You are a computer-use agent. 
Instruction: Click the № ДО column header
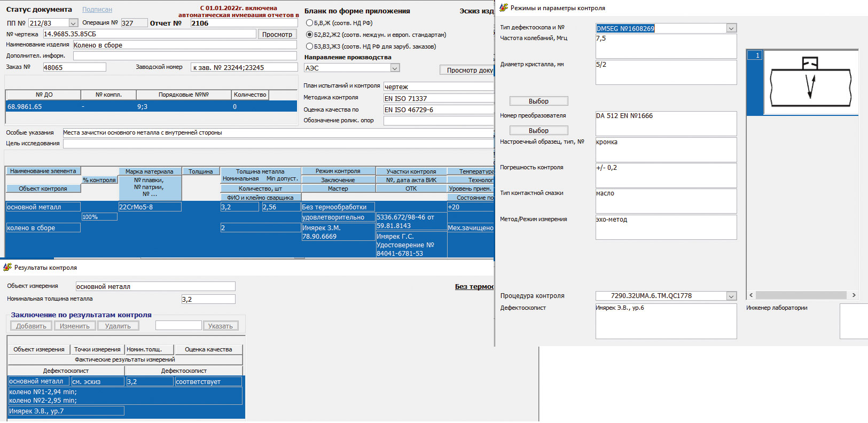44,95
